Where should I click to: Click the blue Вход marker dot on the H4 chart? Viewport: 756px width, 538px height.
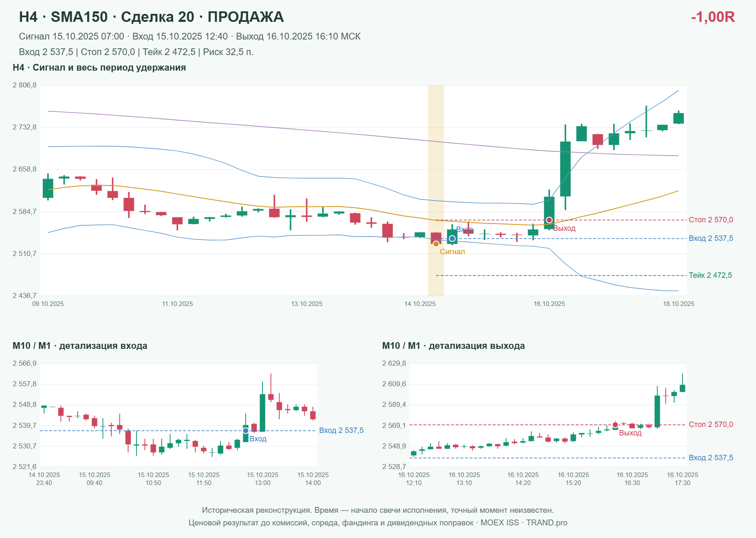coord(452,239)
